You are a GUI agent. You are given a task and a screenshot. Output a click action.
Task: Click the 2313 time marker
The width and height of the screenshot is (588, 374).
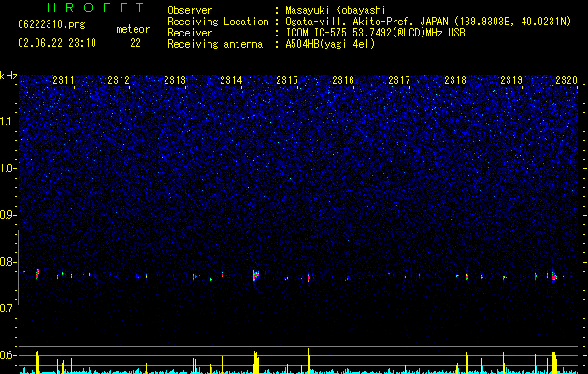click(x=175, y=80)
